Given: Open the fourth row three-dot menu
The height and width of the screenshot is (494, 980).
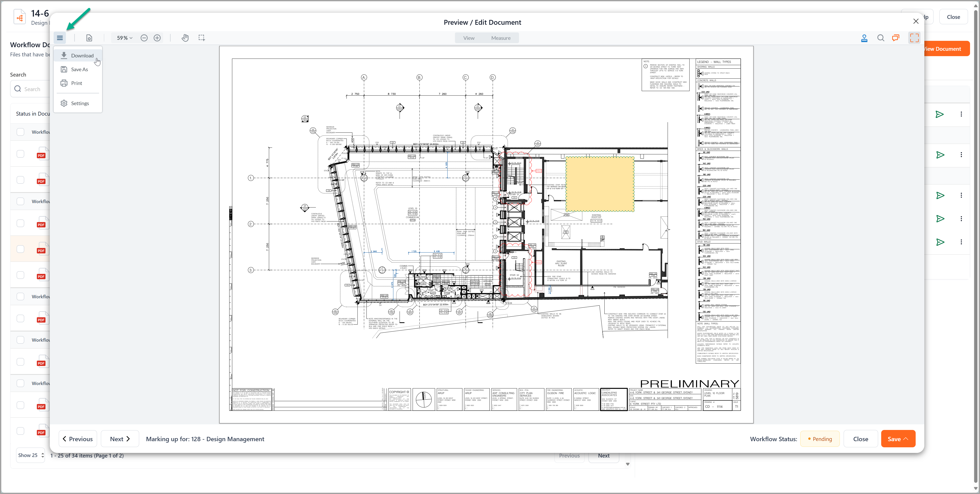Looking at the screenshot, I should click(x=961, y=219).
